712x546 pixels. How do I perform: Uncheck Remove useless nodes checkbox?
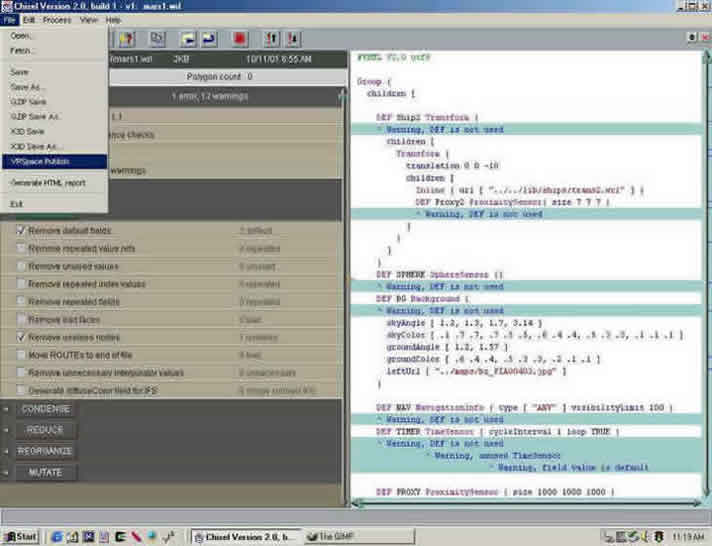[21, 337]
